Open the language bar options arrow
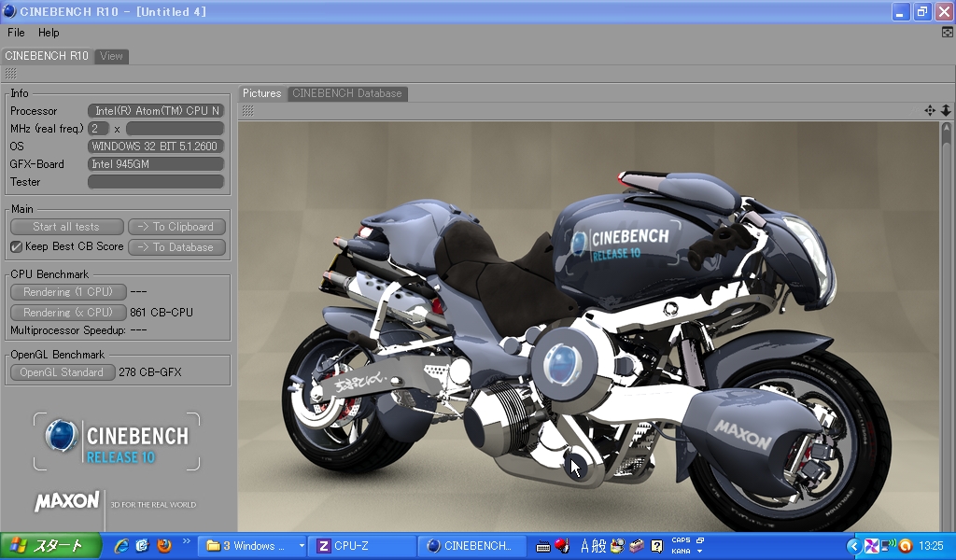 [x=699, y=552]
